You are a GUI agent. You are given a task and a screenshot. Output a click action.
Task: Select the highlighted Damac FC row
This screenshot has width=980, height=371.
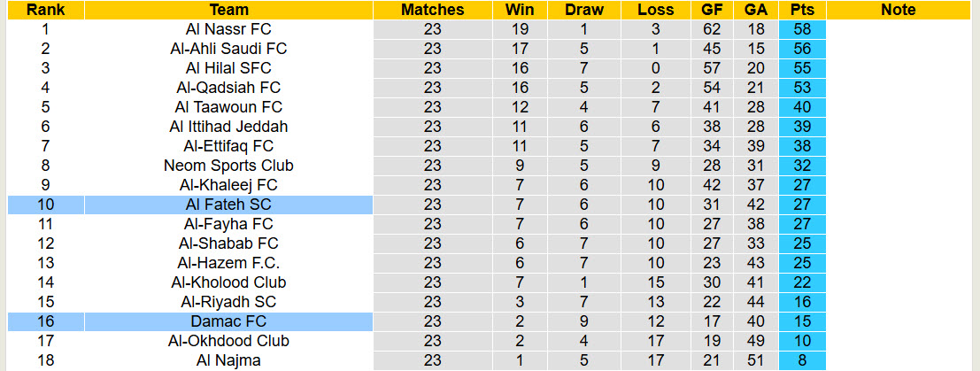click(x=228, y=321)
